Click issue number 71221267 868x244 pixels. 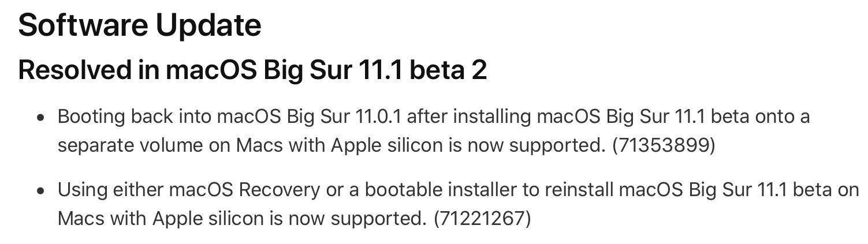point(482,219)
